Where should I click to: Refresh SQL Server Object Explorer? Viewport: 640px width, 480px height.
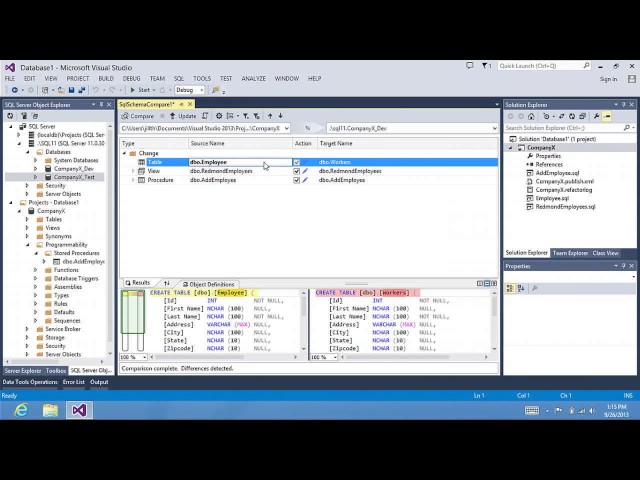tap(10, 116)
